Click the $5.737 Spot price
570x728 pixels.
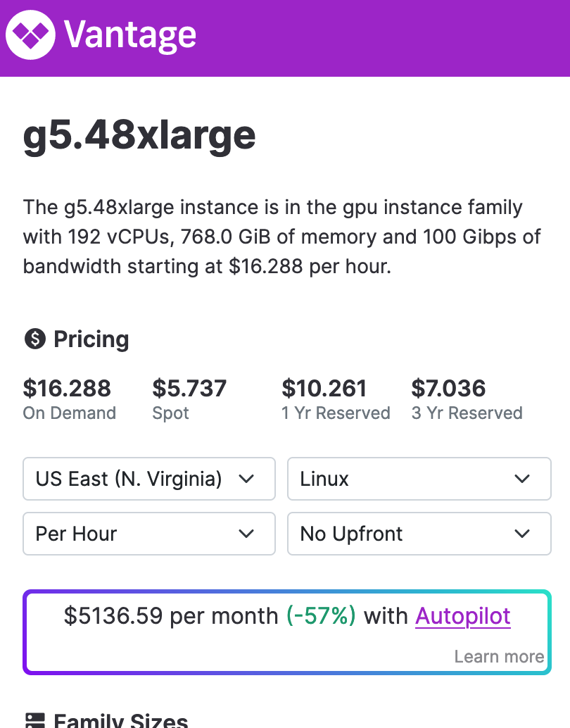(x=189, y=388)
